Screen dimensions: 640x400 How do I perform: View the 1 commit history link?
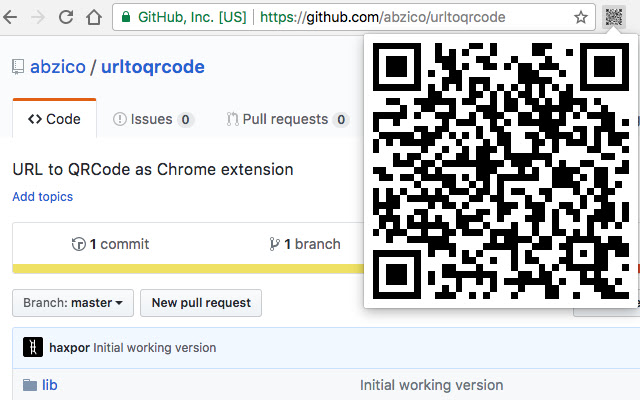pos(110,244)
